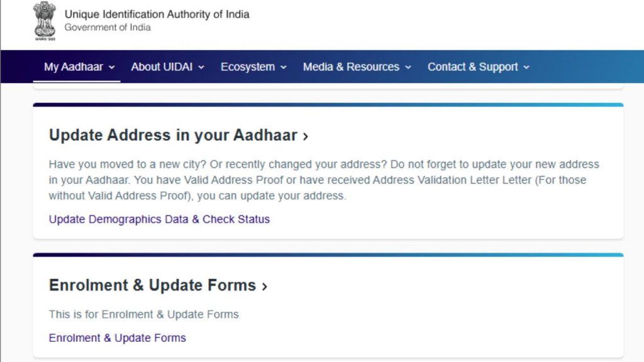
Task: Open the About UIDAI menu
Action: (162, 67)
